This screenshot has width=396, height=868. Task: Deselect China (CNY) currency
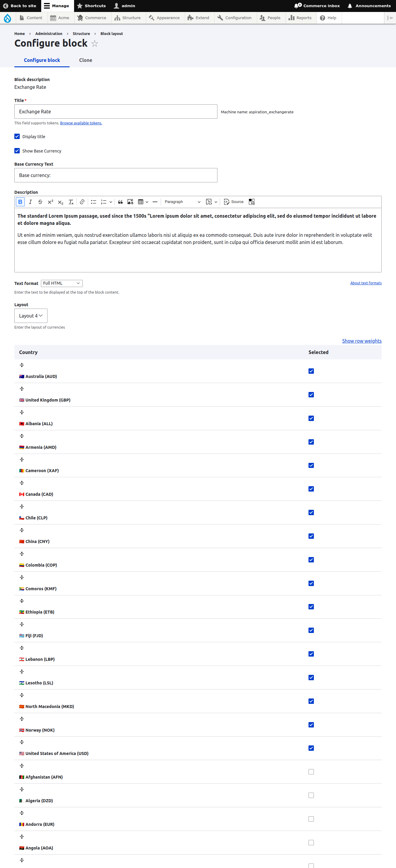click(311, 536)
